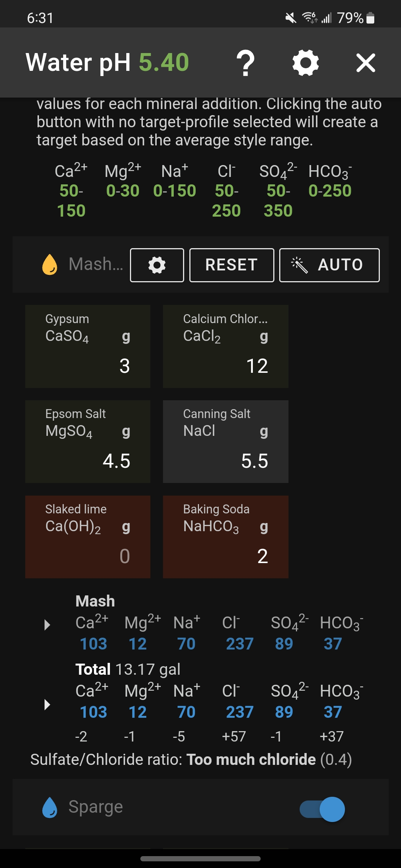
Task: Open the help question mark icon
Action: (x=245, y=63)
